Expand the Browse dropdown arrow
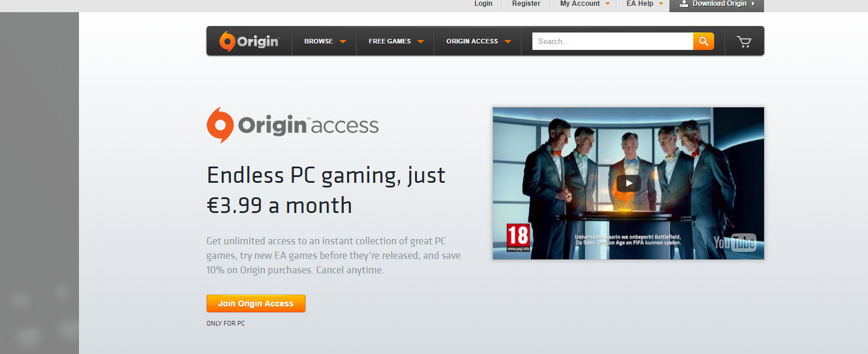Viewport: 868px width, 354px height. tap(343, 42)
